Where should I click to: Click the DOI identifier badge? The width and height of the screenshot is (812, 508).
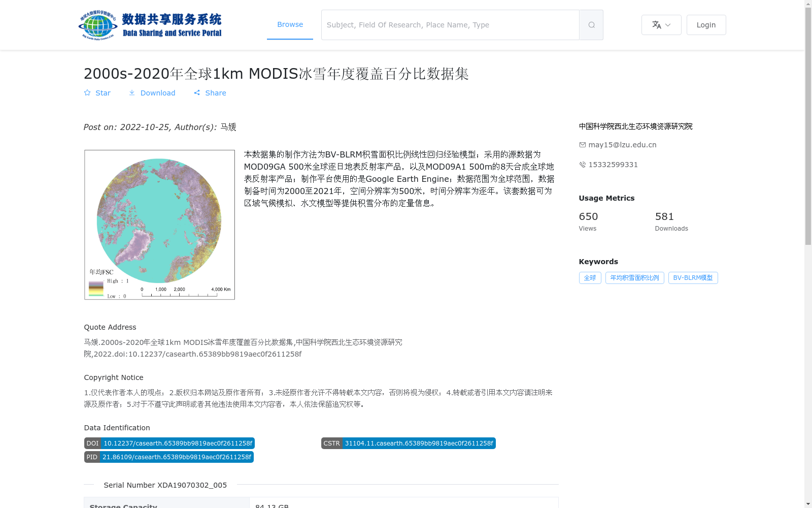click(169, 443)
